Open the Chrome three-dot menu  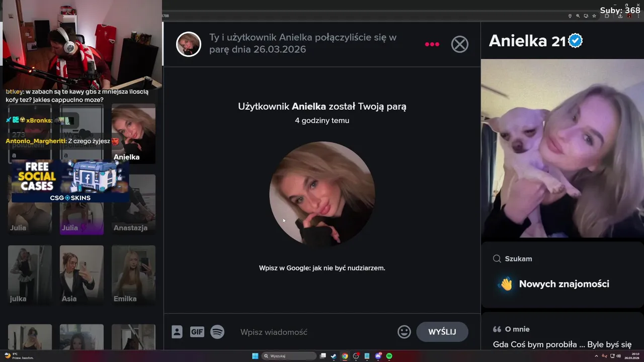pyautogui.click(x=638, y=16)
